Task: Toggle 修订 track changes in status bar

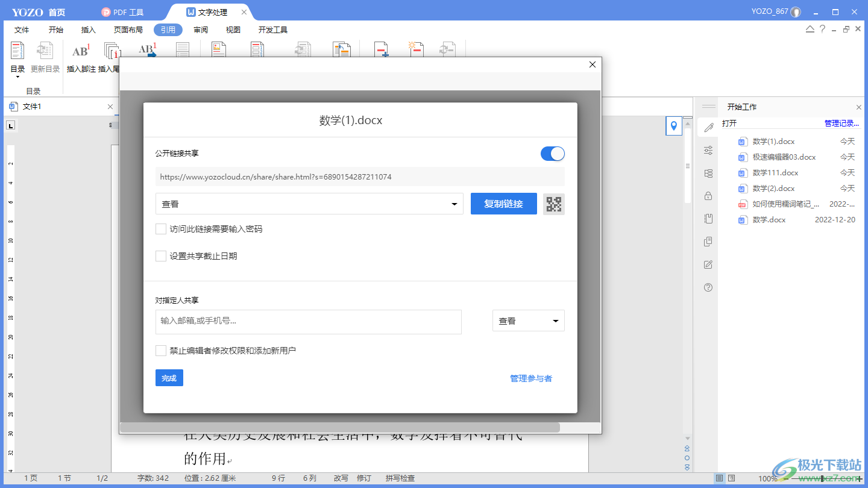Action: [x=364, y=478]
